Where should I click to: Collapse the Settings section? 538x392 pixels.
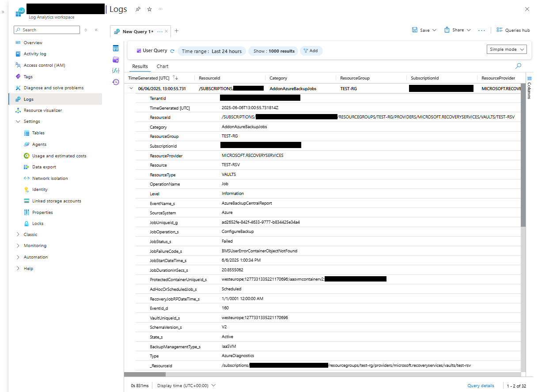tap(18, 122)
